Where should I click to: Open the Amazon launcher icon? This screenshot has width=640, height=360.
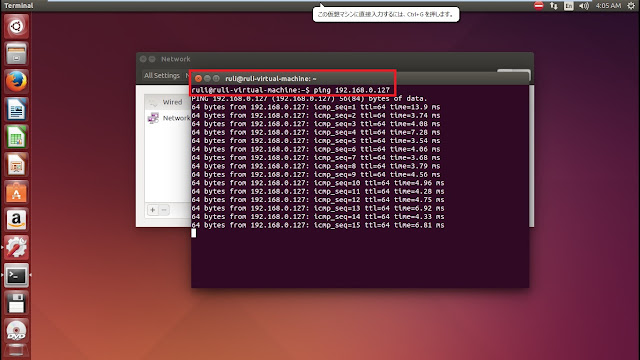[x=16, y=220]
